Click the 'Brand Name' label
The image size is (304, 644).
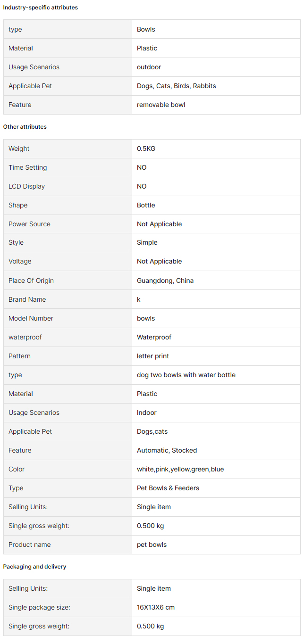click(27, 299)
